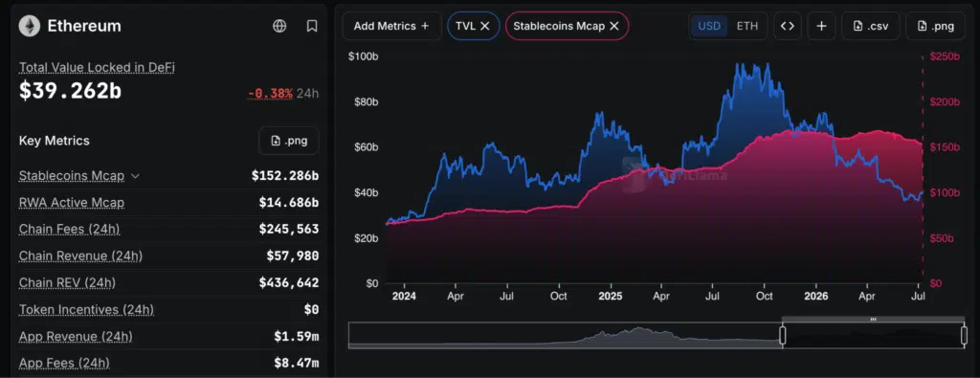The width and height of the screenshot is (980, 378).
Task: Click the Ethereum logo icon
Action: coord(29,26)
